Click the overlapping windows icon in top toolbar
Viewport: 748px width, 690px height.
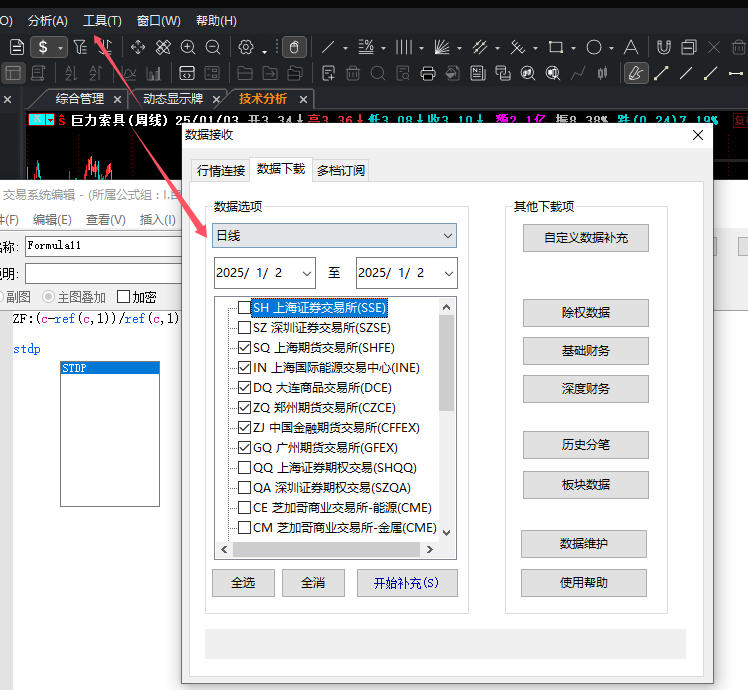coord(688,47)
